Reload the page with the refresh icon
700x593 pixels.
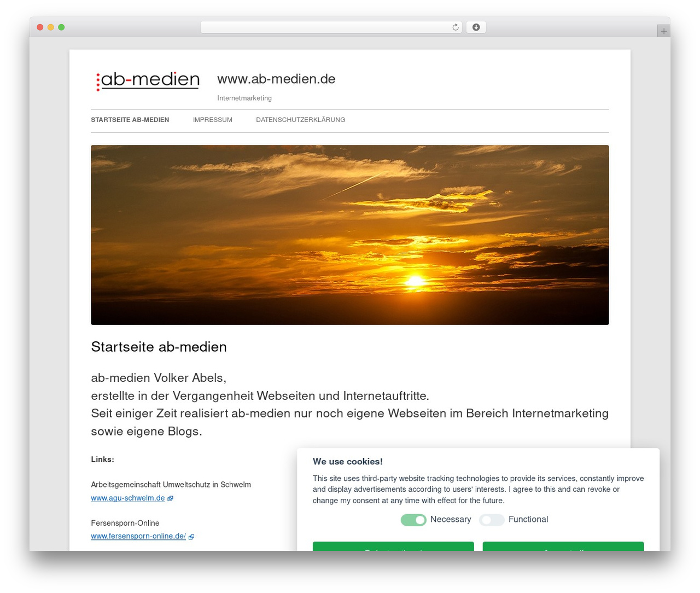456,27
